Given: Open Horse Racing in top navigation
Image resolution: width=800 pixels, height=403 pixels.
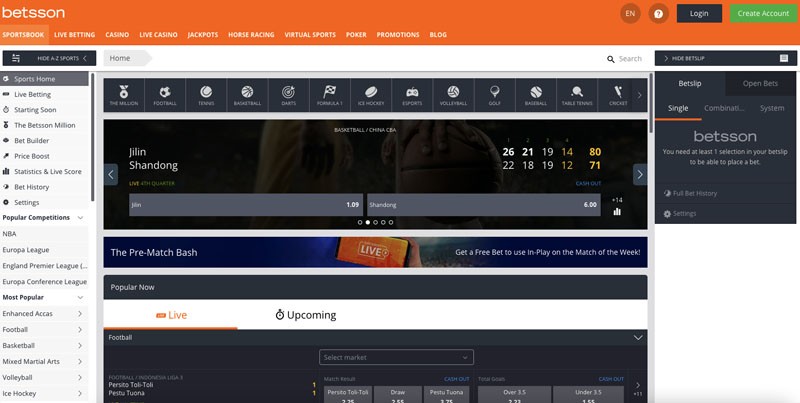Looking at the screenshot, I should (x=251, y=35).
